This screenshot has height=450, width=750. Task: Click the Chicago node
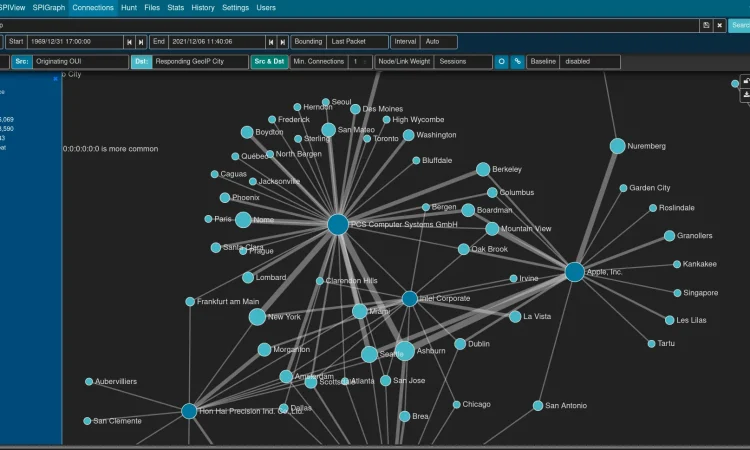point(456,405)
